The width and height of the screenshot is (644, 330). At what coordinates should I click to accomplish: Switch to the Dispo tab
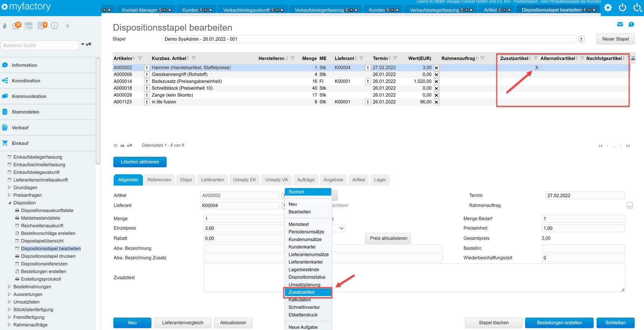point(186,180)
